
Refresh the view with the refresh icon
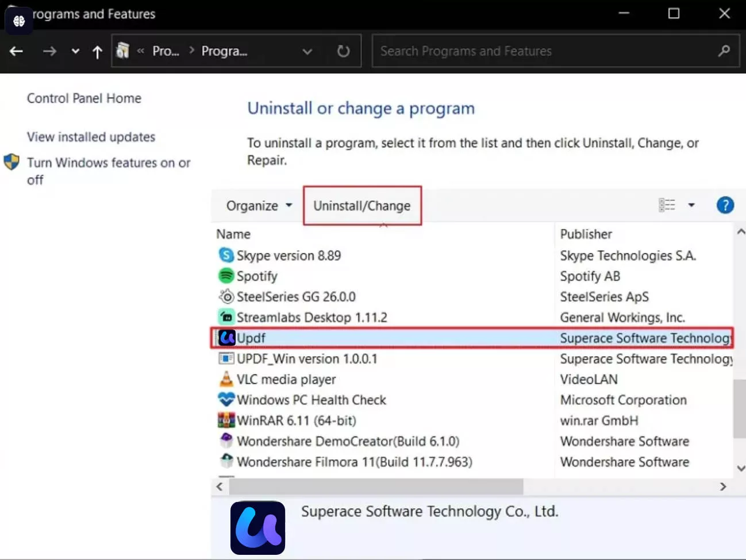click(343, 51)
